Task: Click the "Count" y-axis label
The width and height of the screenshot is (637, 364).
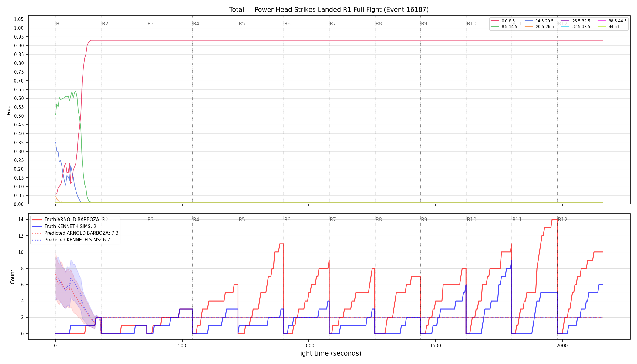Action: 12,277
